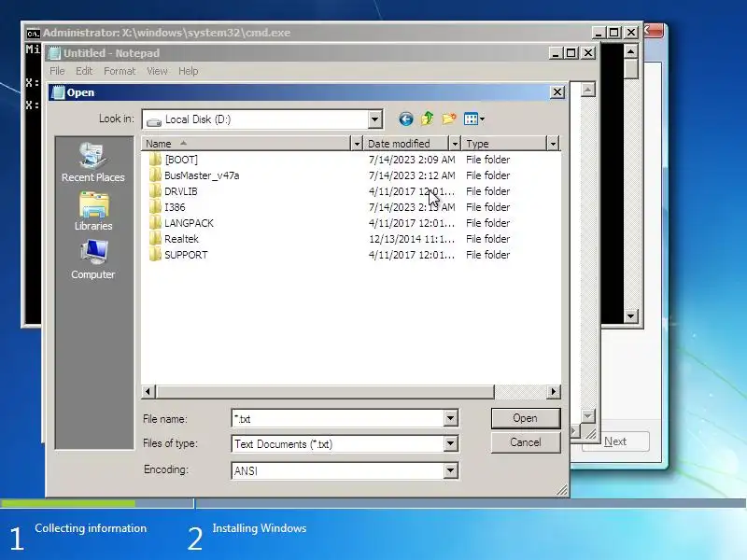Screen dimensions: 747x560
Task: Click Notepad's vertical scroll down arrow
Action: tap(588, 415)
